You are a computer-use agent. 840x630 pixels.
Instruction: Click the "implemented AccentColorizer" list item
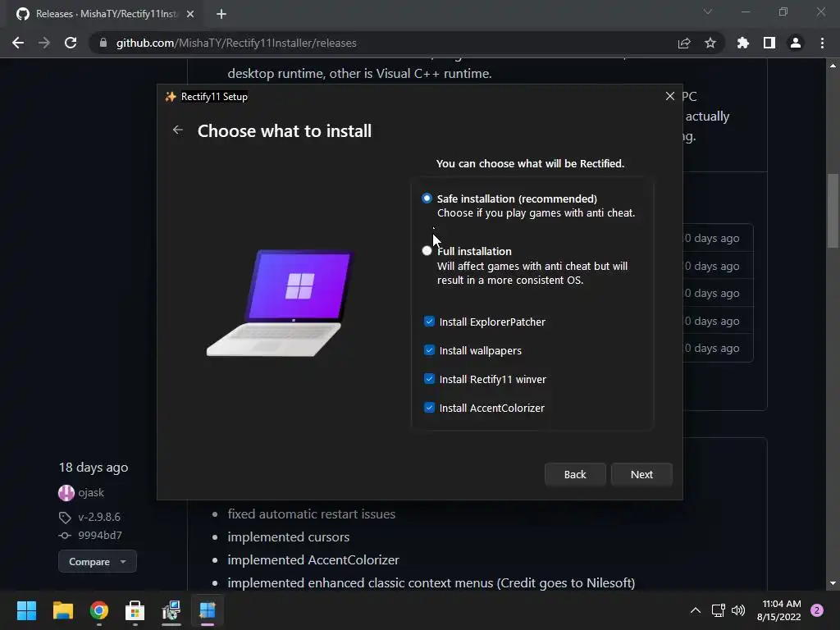(313, 559)
